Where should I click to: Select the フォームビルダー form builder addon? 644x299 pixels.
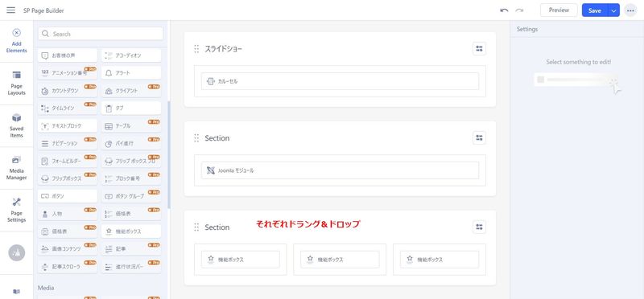(x=68, y=161)
